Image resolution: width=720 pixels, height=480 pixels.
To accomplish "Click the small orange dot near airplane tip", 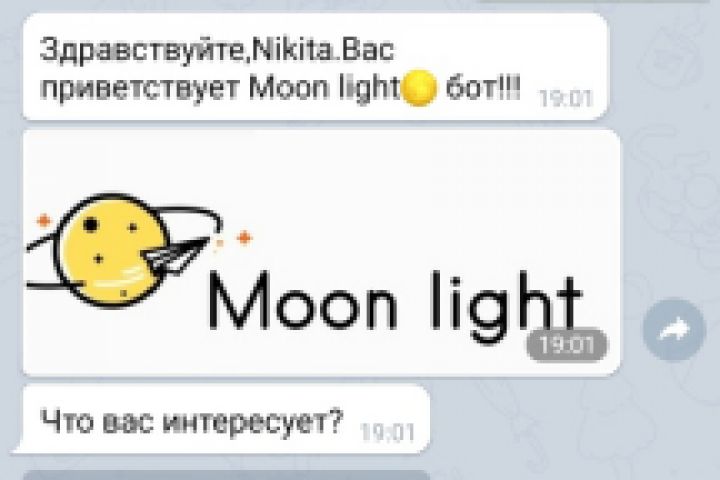I will tap(219, 244).
